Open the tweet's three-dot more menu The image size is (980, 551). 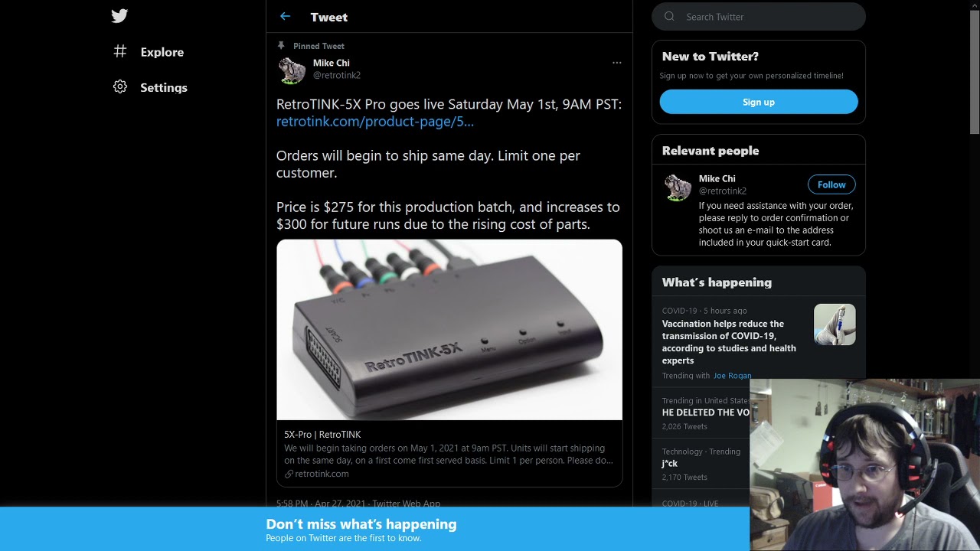(x=616, y=63)
